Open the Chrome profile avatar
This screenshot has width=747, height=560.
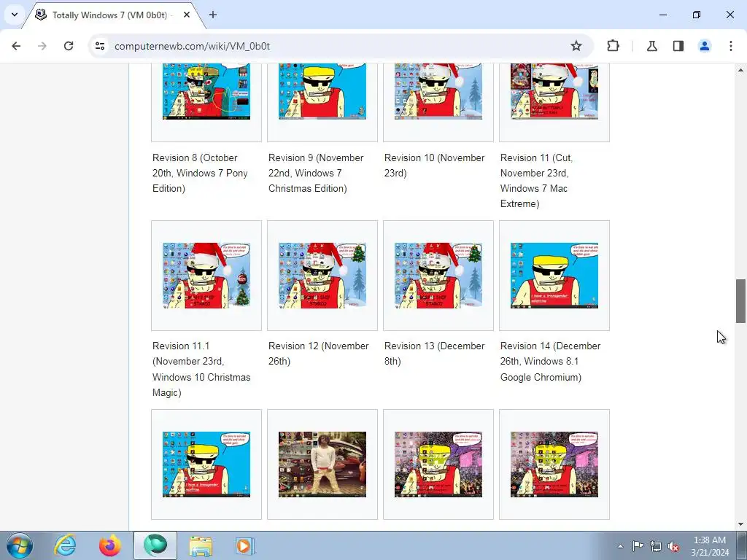point(704,46)
